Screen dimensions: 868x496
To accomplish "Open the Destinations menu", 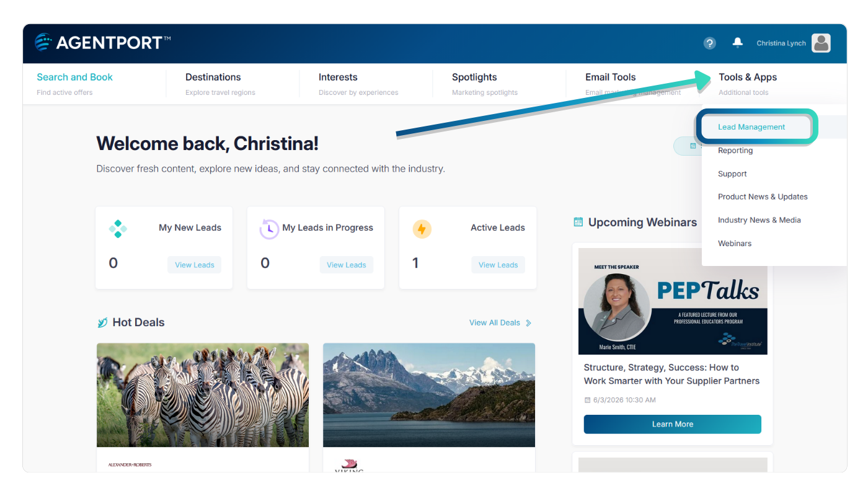I will click(220, 84).
